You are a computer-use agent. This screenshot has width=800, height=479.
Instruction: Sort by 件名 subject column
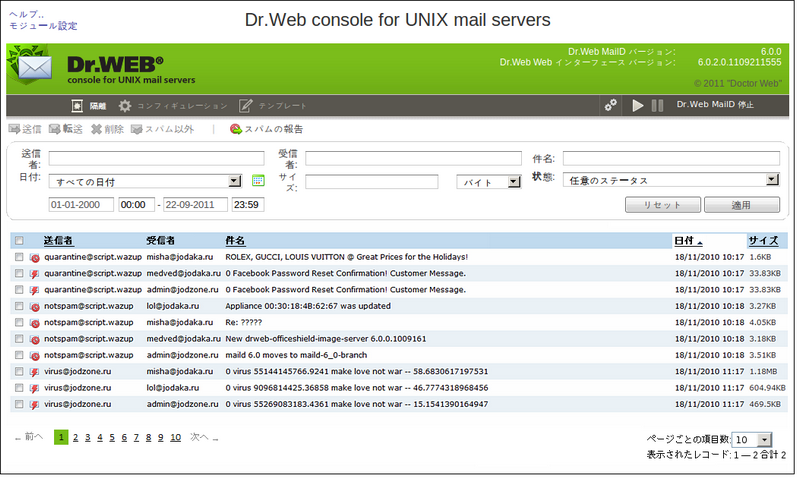[x=235, y=240]
